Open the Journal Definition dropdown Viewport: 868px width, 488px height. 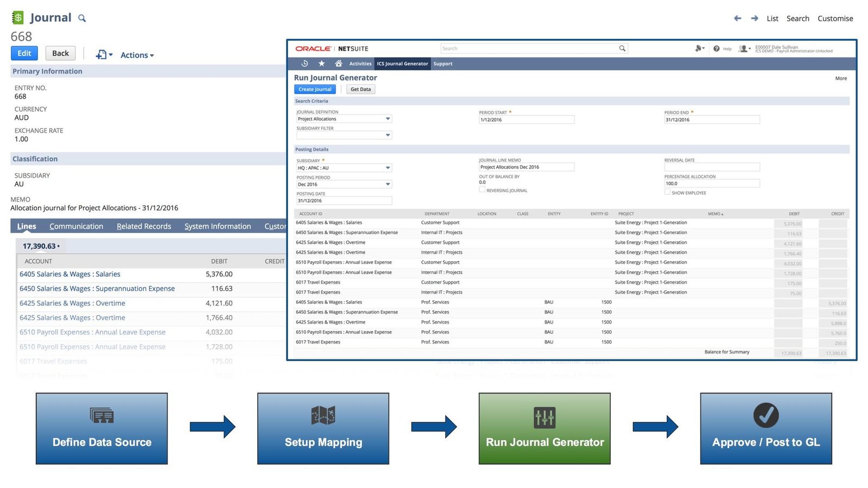(344, 119)
